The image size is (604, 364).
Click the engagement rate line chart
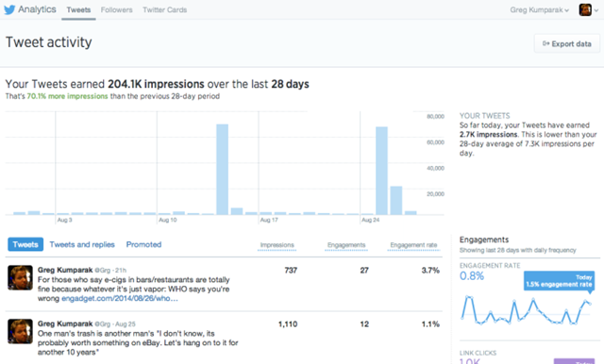tap(527, 310)
